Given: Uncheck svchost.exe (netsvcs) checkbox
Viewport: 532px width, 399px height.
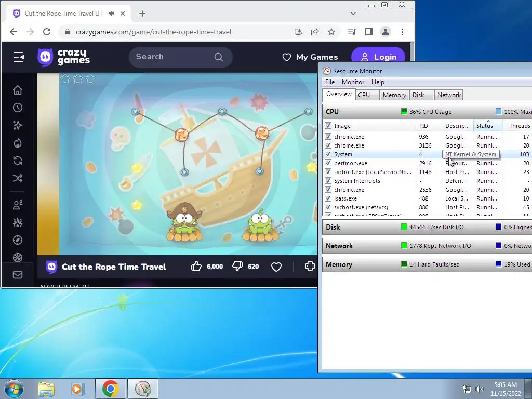Looking at the screenshot, I should [x=328, y=207].
